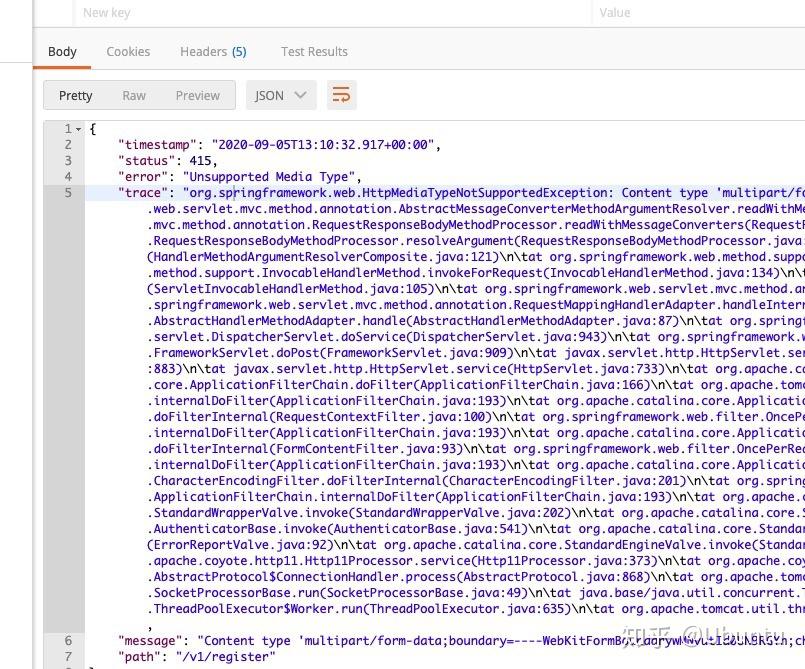This screenshot has width=805, height=669.
Task: Switch to the Cookies tab
Action: coord(128,51)
